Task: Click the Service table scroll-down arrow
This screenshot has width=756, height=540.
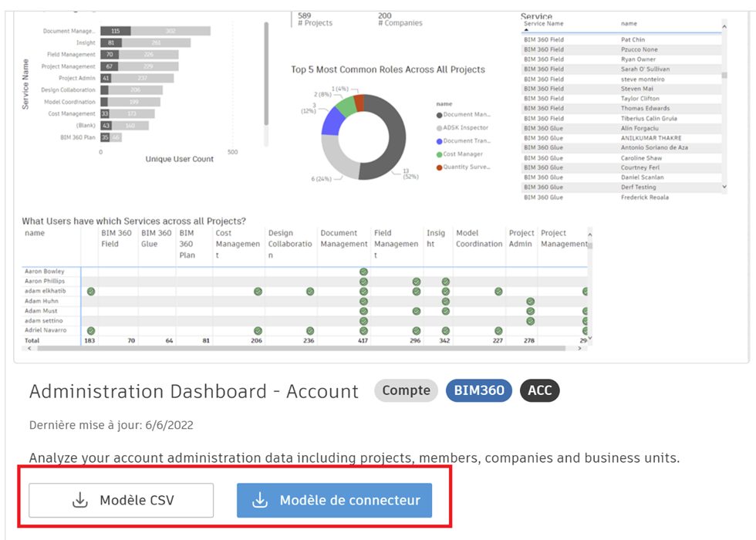Action: (724, 187)
